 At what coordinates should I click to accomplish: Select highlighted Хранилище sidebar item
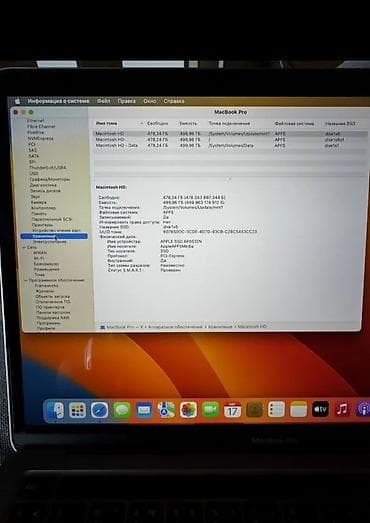54,236
